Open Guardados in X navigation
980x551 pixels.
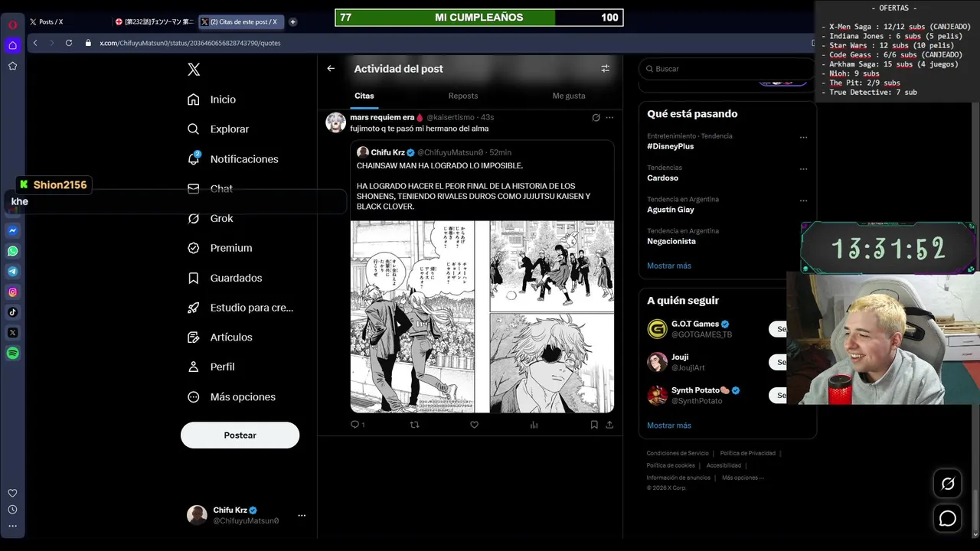pos(225,278)
